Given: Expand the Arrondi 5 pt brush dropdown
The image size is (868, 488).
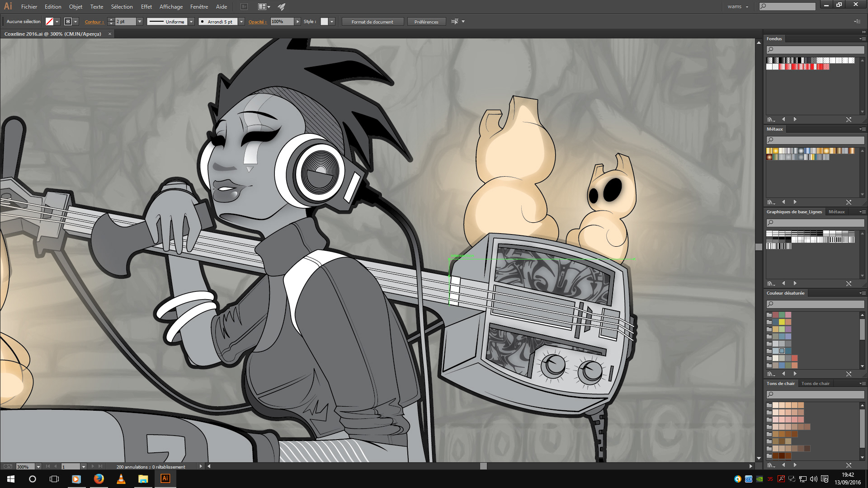Looking at the screenshot, I should click(x=241, y=22).
